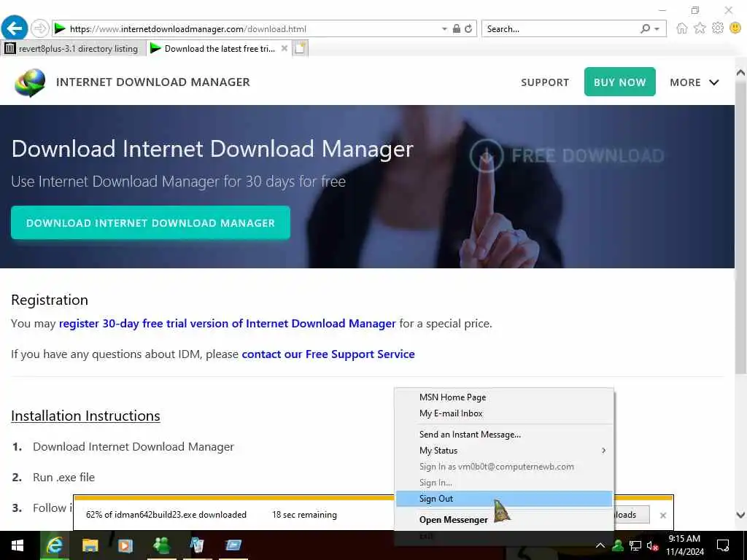Show hidden tray icons chevron
The height and width of the screenshot is (560, 747).
coord(600,545)
